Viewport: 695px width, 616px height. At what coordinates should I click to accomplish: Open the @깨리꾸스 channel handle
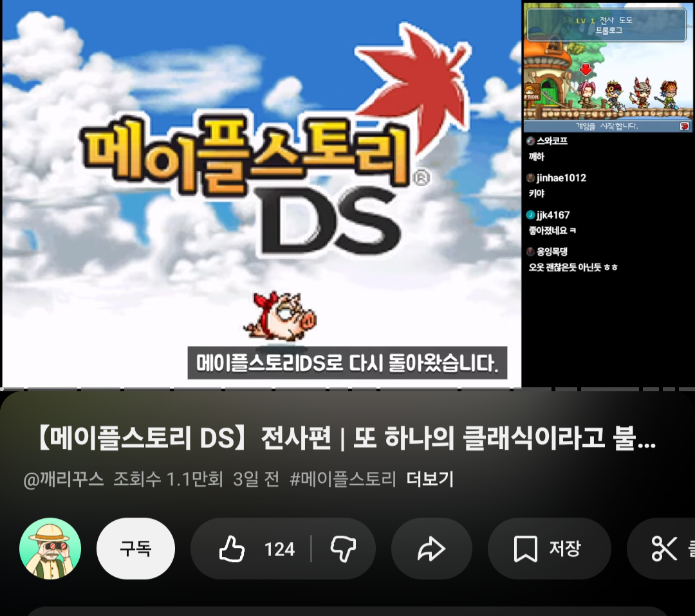[63, 479]
